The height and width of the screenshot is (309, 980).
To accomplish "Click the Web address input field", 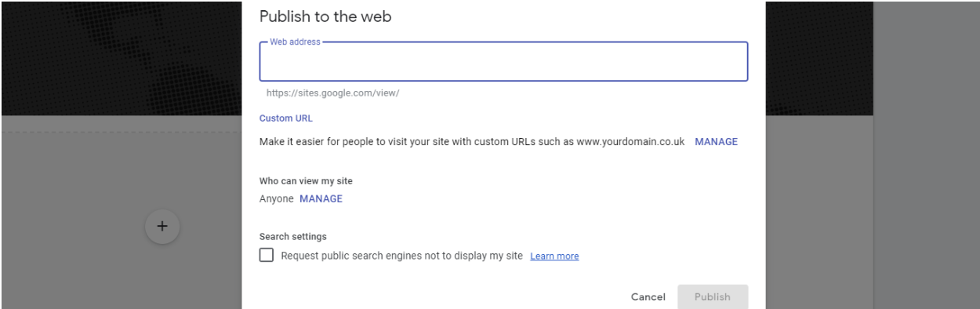I will [503, 62].
